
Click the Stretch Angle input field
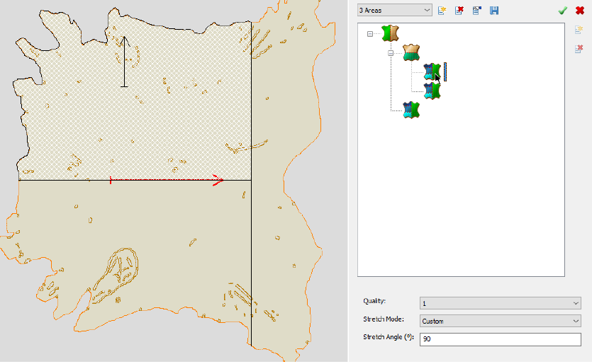(501, 339)
